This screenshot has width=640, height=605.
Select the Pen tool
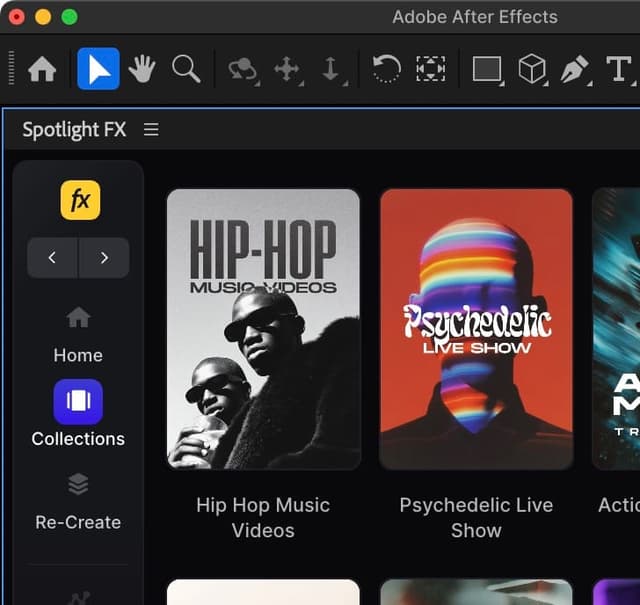[x=575, y=69]
